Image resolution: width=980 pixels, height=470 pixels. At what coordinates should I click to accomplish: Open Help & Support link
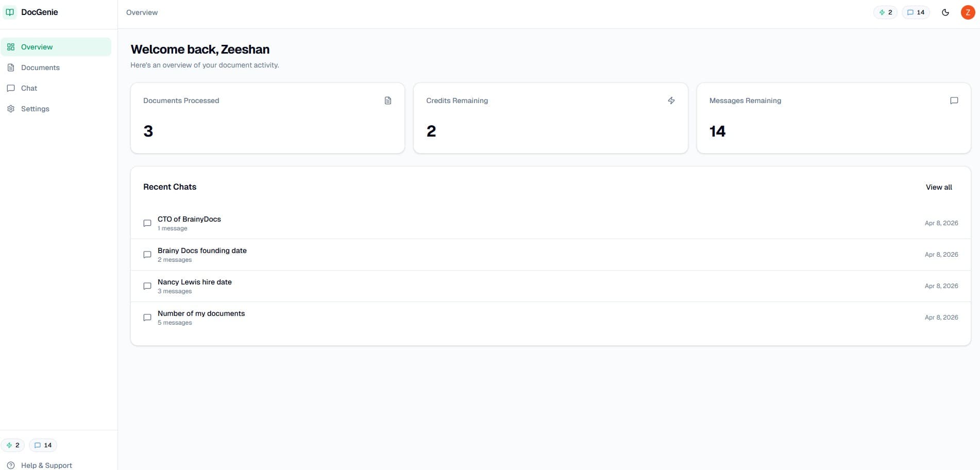pos(46,465)
